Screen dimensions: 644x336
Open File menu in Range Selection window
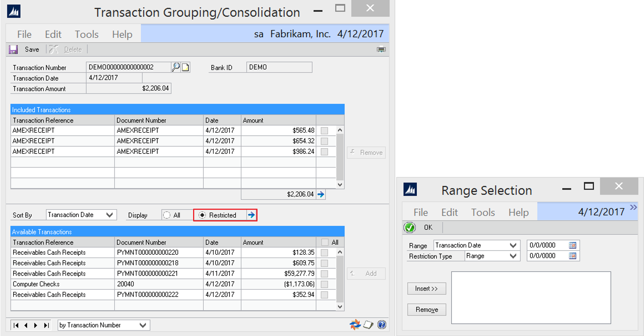pyautogui.click(x=420, y=212)
